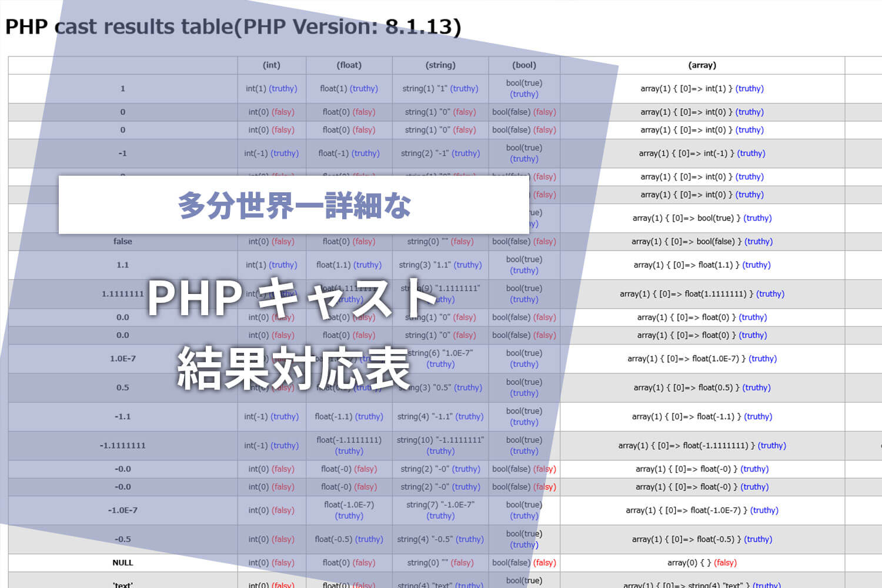882x588 pixels.
Task: Click the string(4) "-0.5" (truthy) cell
Action: pyautogui.click(x=440, y=539)
